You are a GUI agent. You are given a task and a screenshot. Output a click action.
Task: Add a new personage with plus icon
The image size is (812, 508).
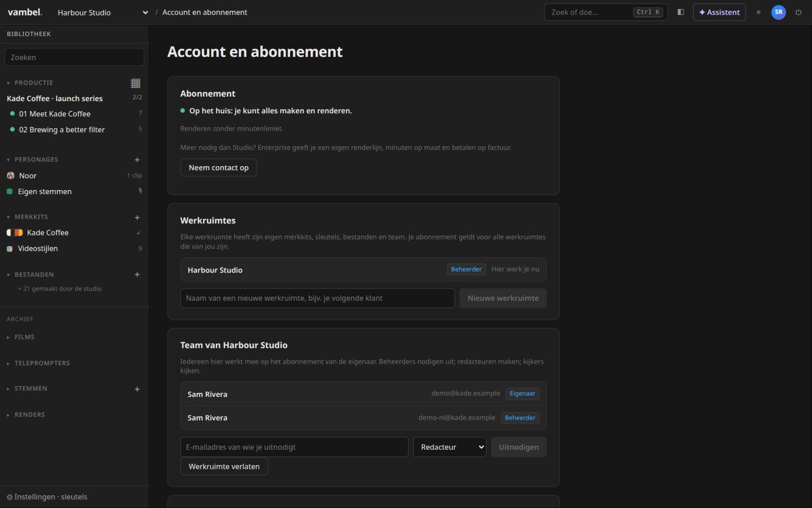tap(137, 160)
